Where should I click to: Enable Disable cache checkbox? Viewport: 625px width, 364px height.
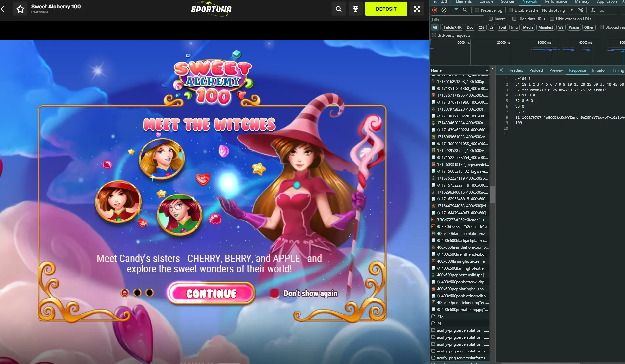pos(511,10)
